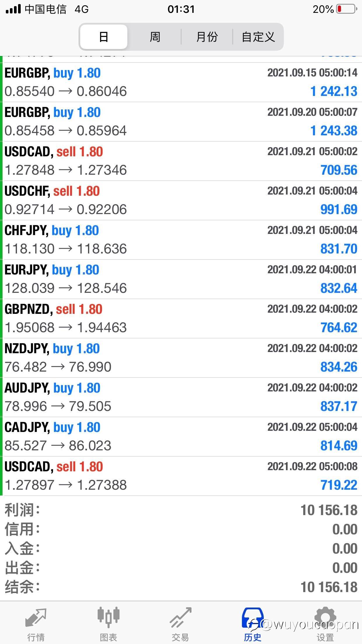Image resolution: width=362 pixels, height=644 pixels.
Task: Switch period filter to 周 week
Action: (155, 37)
